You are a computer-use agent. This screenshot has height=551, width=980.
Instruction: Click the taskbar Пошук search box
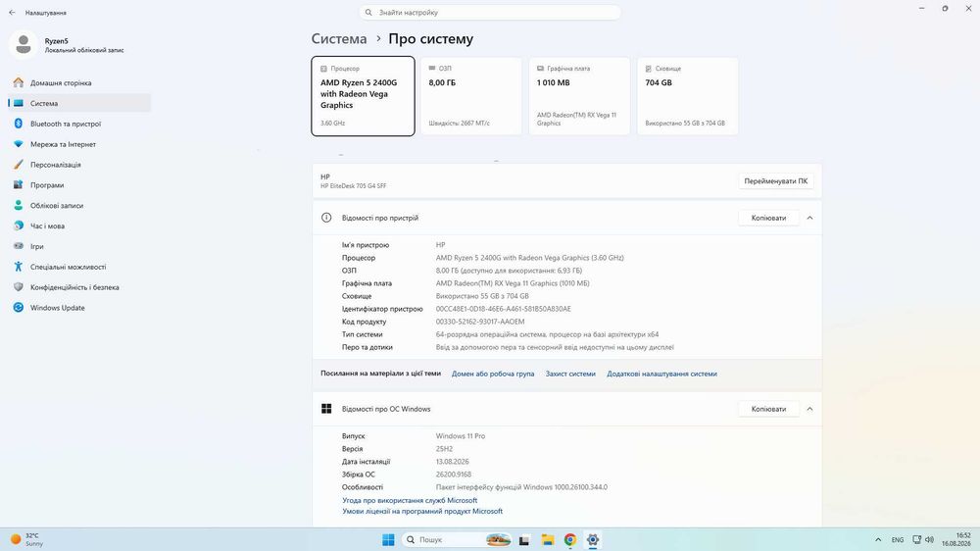[x=457, y=540]
